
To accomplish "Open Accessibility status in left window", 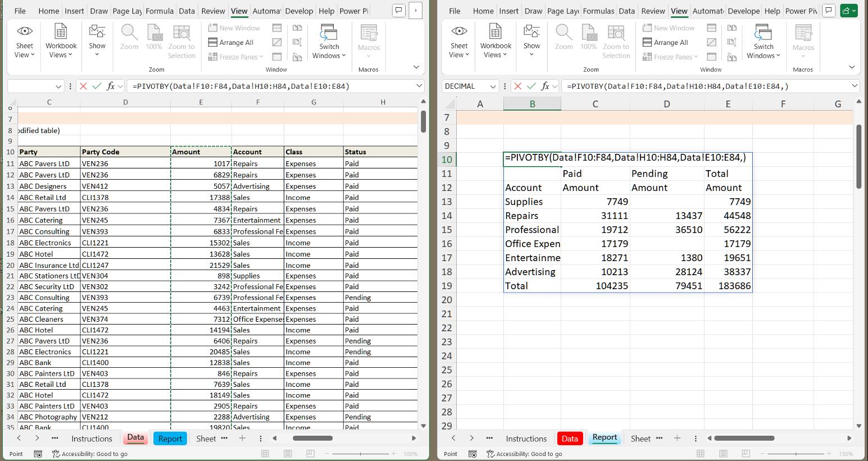I will pyautogui.click(x=90, y=454).
